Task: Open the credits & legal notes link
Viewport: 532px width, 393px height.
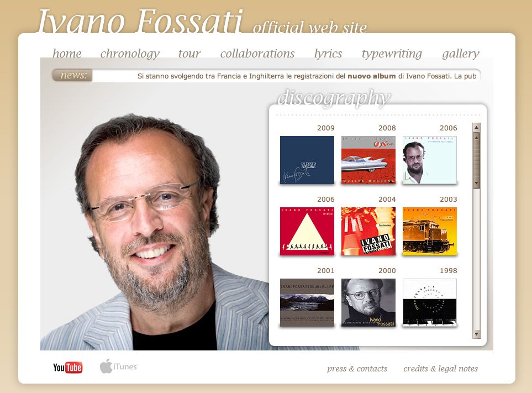Action: [x=440, y=369]
